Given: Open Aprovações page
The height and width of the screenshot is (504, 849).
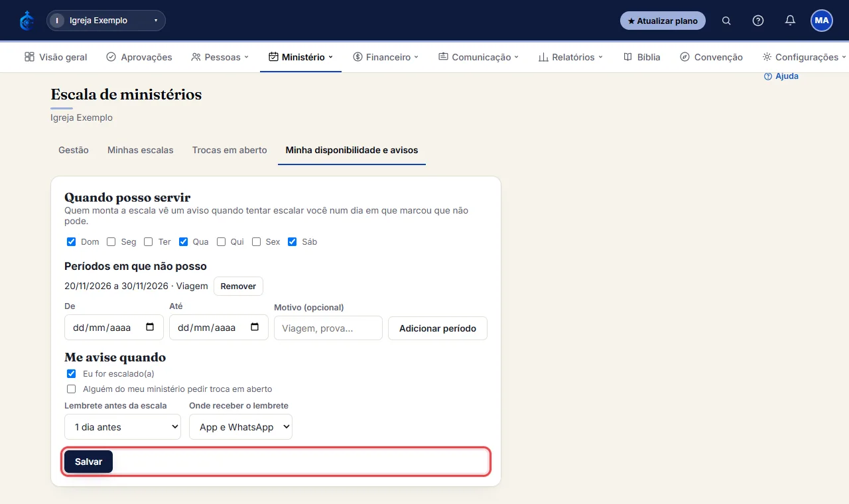Looking at the screenshot, I should [x=139, y=57].
